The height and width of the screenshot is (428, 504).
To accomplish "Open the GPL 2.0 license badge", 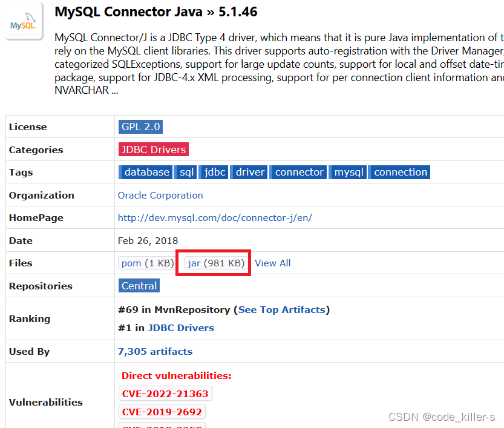I will pyautogui.click(x=140, y=127).
